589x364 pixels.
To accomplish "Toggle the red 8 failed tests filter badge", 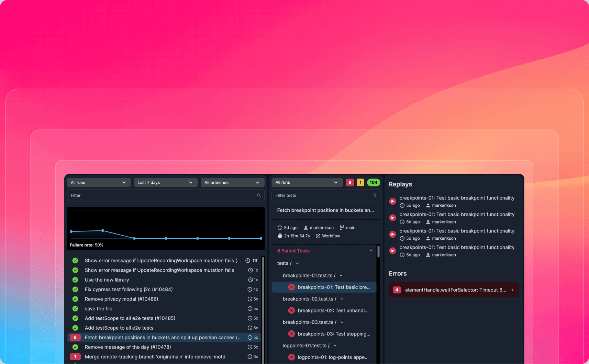I will pos(350,182).
